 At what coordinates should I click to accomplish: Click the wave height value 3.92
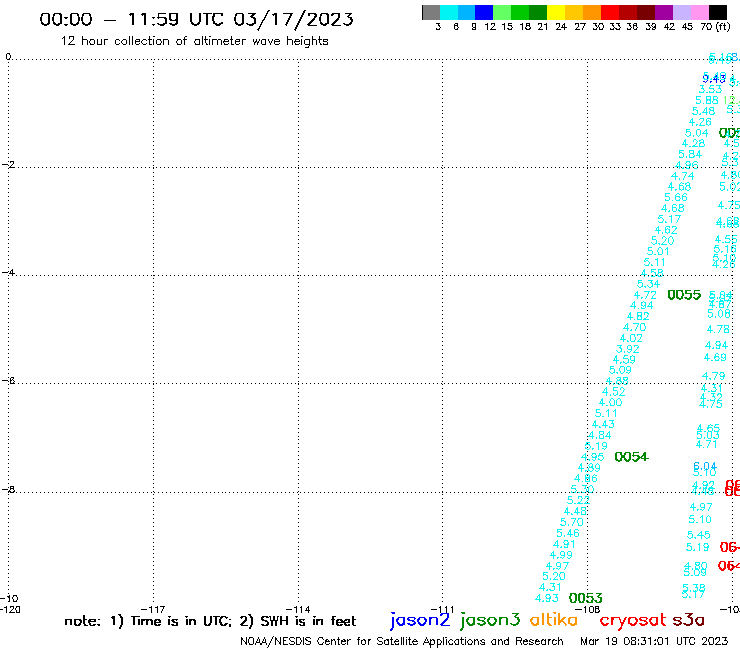(628, 349)
